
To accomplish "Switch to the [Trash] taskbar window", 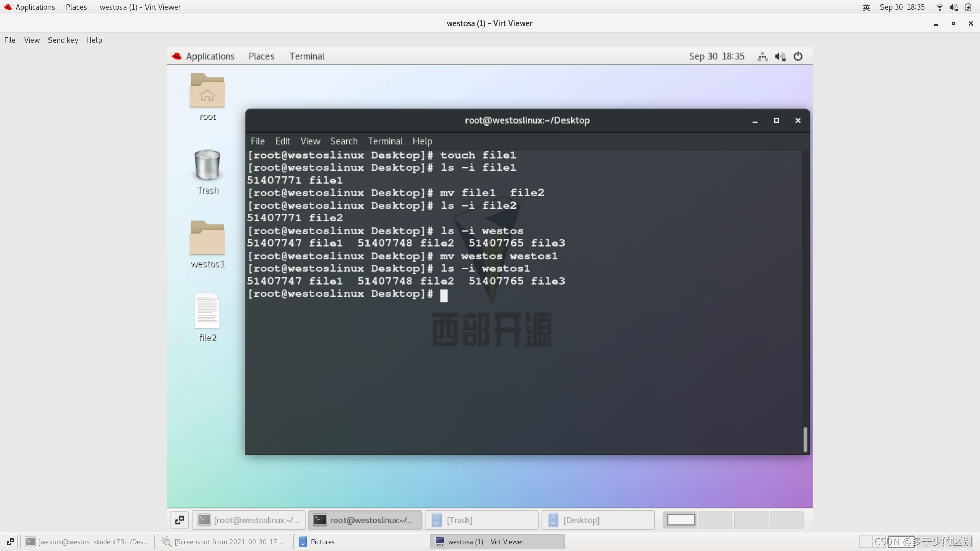I will pos(482,520).
